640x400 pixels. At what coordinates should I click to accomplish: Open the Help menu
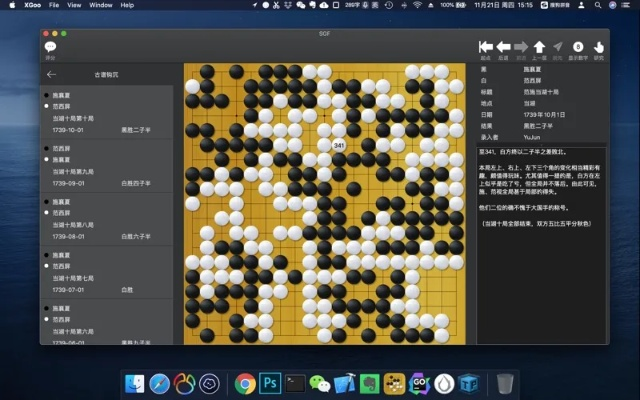coord(127,5)
